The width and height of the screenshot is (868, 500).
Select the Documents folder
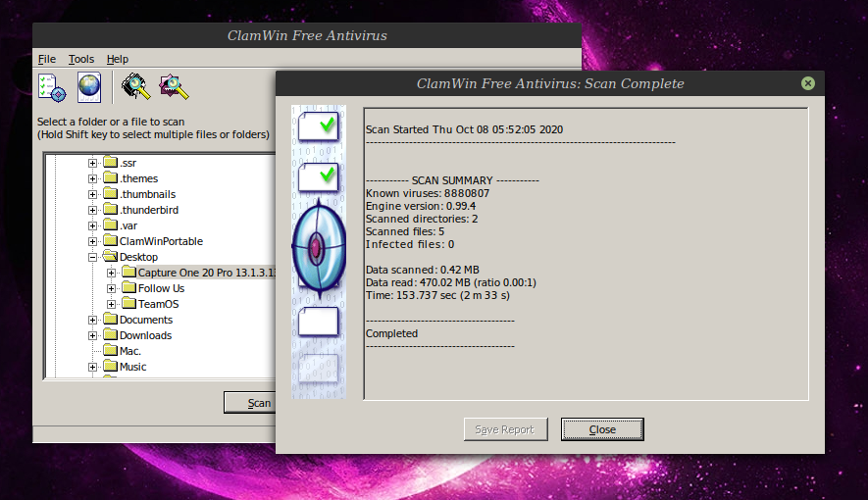pyautogui.click(x=146, y=320)
